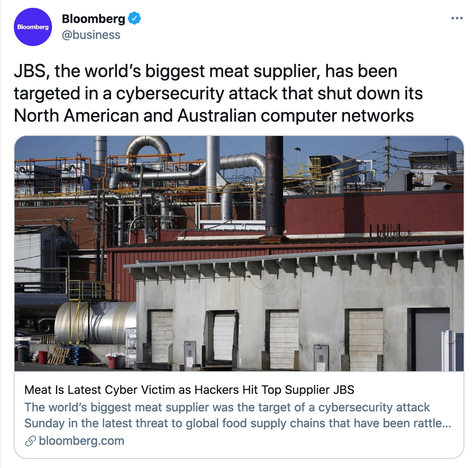Open the tweet's three-dot more options menu

457,18
